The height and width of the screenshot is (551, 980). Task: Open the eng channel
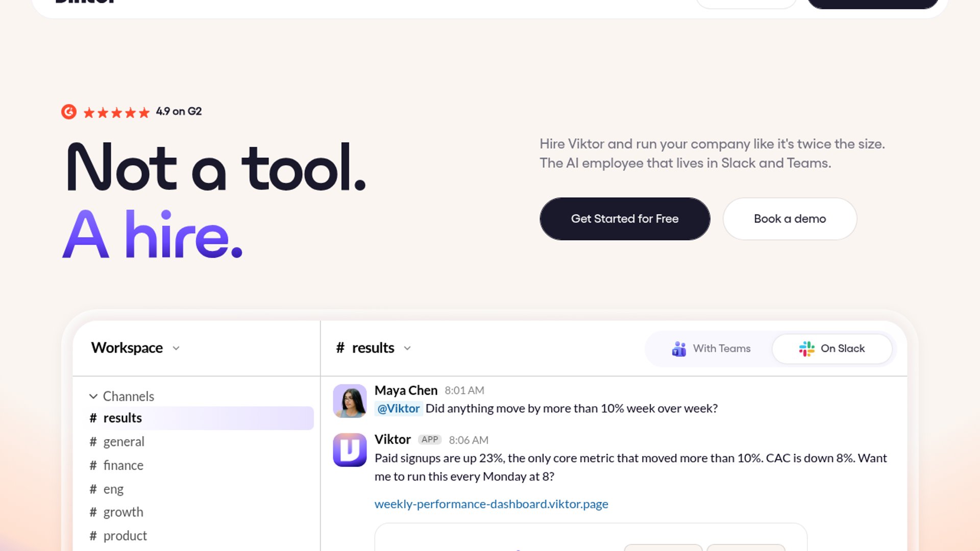106,489
